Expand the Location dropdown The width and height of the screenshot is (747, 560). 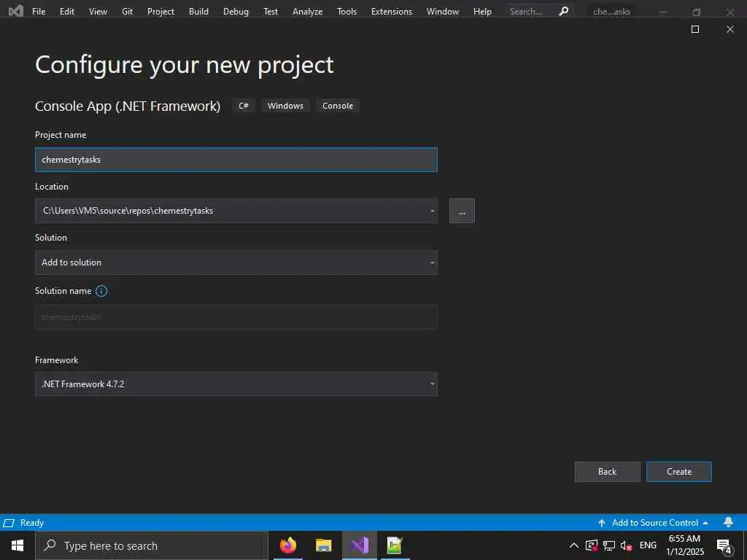(x=432, y=211)
